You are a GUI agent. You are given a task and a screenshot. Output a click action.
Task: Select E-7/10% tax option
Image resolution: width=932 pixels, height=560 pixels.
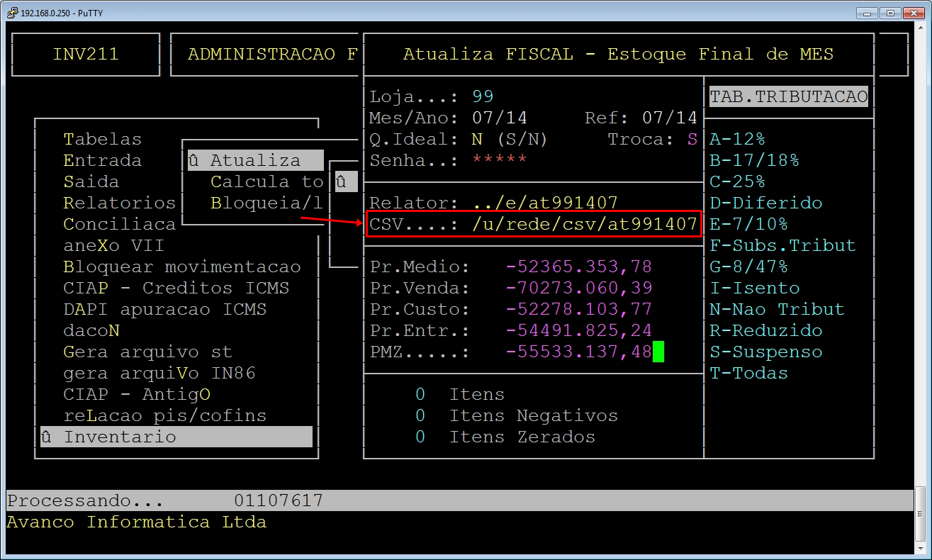point(749,224)
